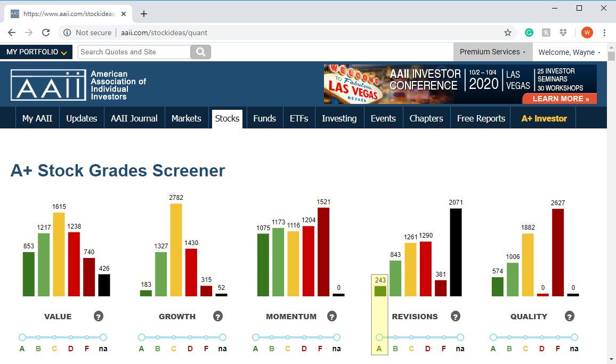Open the Updates nav tab

coord(82,118)
